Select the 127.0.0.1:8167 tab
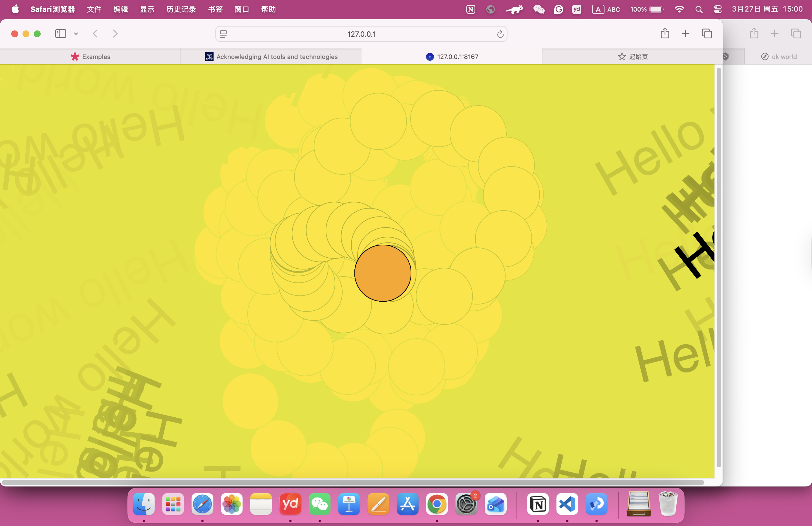The image size is (812, 526). click(x=452, y=57)
